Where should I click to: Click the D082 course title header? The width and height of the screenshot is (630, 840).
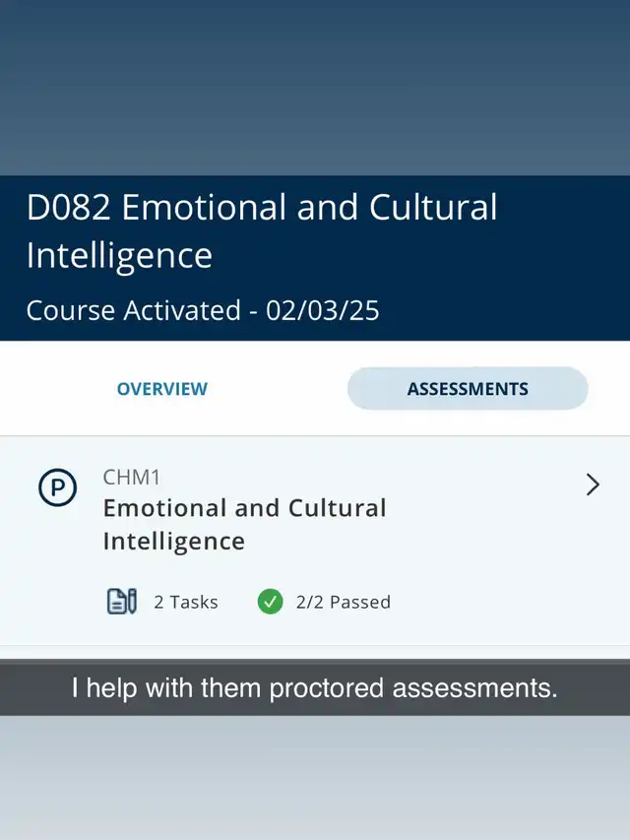coord(262,230)
